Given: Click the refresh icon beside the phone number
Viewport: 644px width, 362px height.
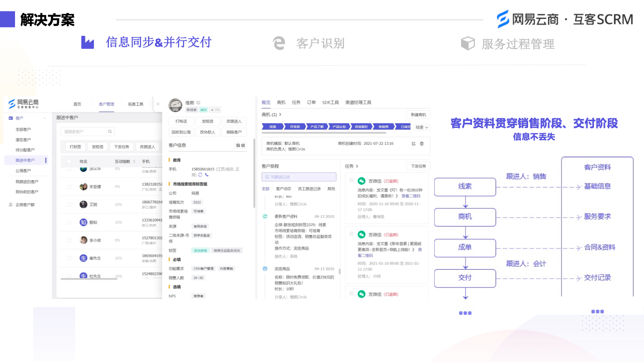Looking at the screenshot, I should (x=200, y=175).
